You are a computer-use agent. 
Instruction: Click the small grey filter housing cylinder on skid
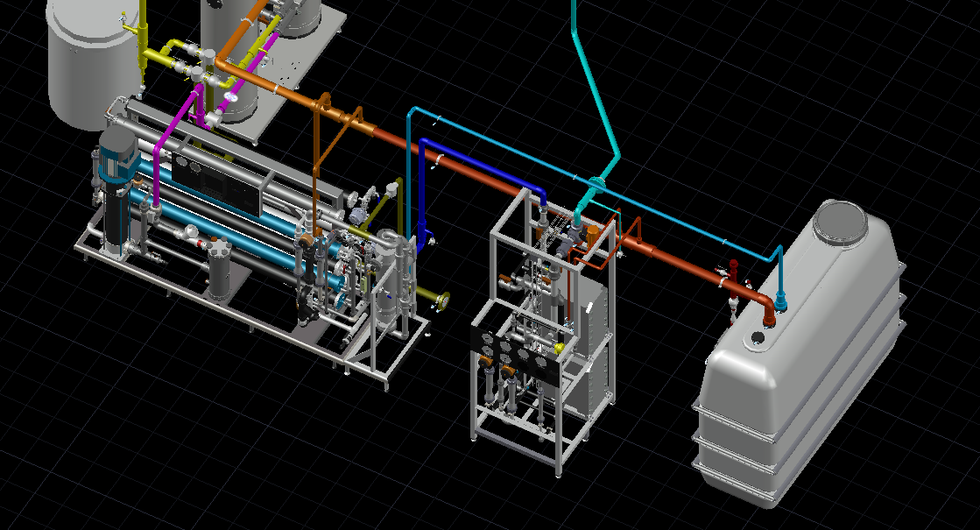click(219, 269)
